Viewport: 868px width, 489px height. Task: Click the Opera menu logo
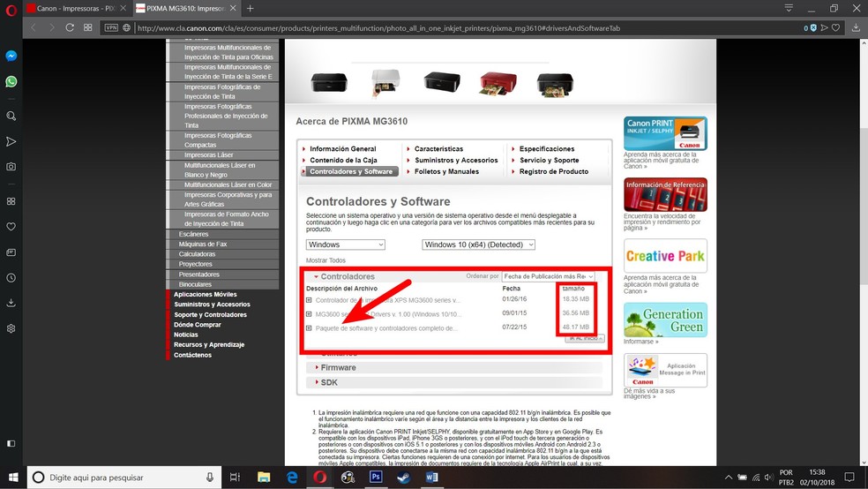coord(11,10)
